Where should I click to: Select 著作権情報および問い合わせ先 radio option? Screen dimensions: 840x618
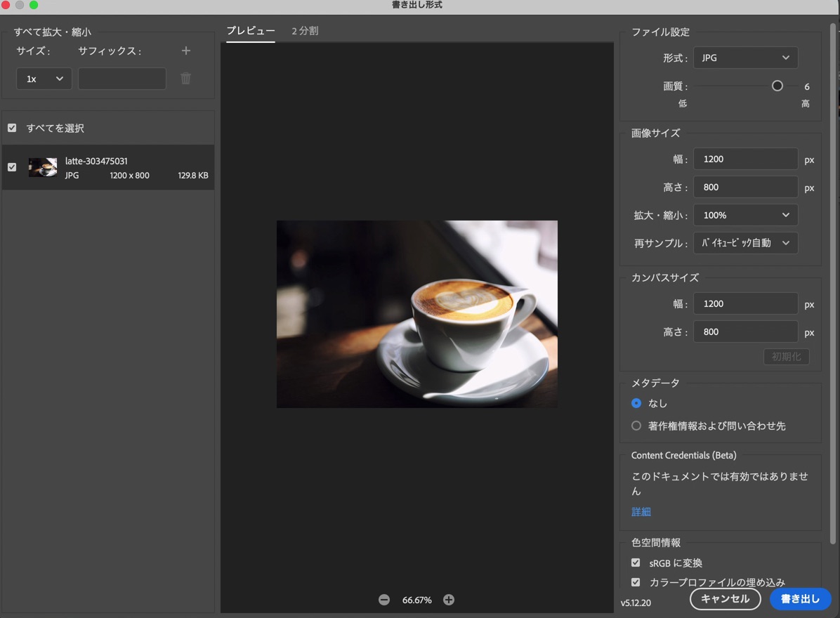[x=636, y=426]
